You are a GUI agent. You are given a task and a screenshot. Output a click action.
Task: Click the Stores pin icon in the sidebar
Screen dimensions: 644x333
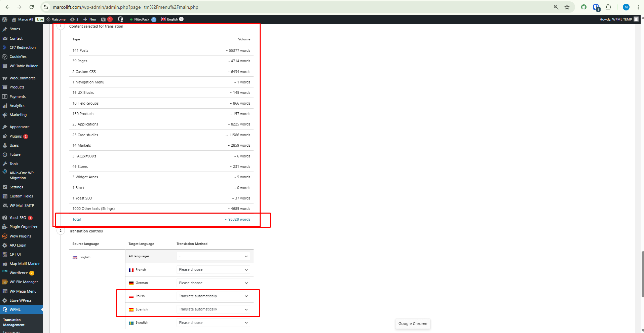tap(5, 29)
